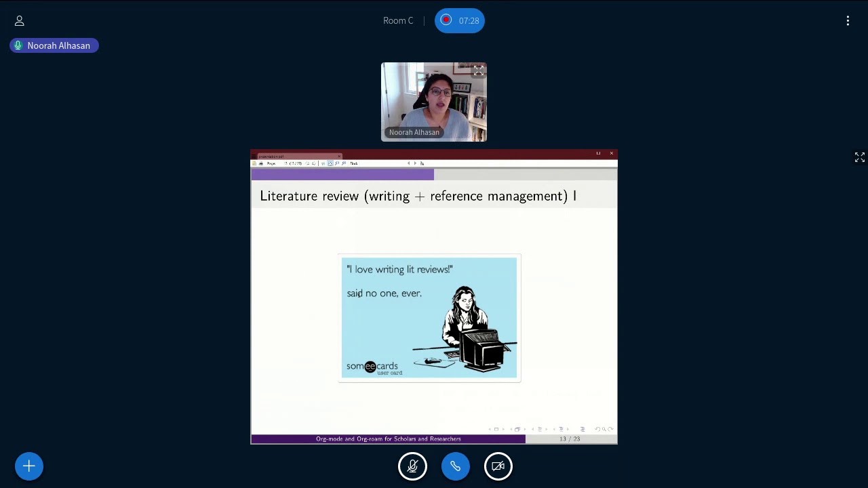Select Noorah Alhasan's webcam video thumbnail
Image resolution: width=868 pixels, height=488 pixels.
[434, 102]
